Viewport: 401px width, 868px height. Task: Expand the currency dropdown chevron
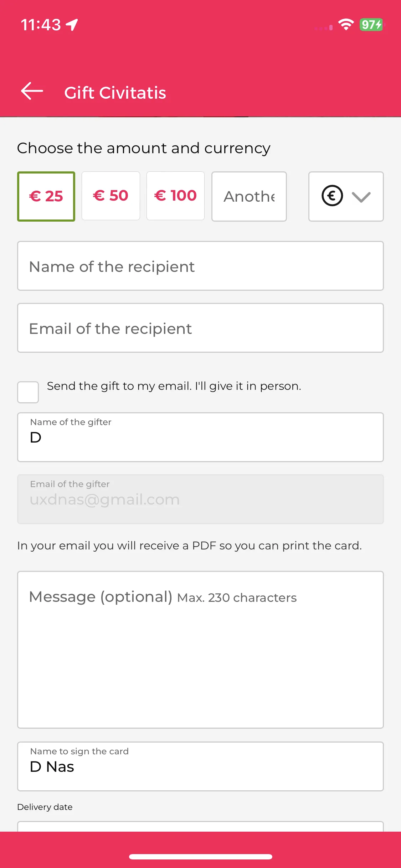361,197
